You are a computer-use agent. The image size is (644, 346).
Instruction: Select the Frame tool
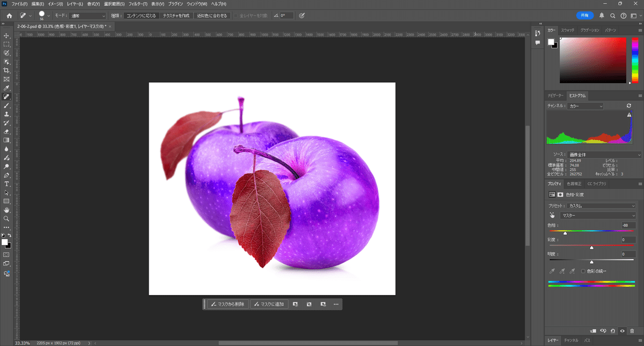pos(6,79)
